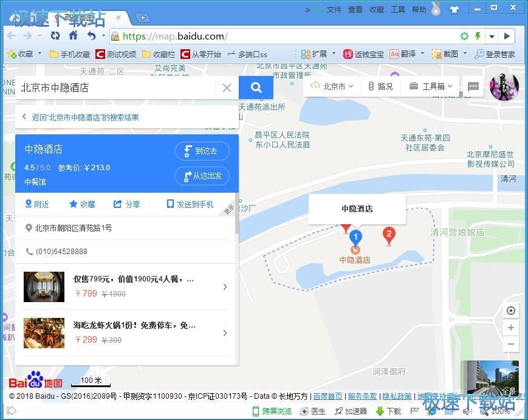528x420 pixels.
Task: Expand the first deal's arrow chevron
Action: coord(225,287)
